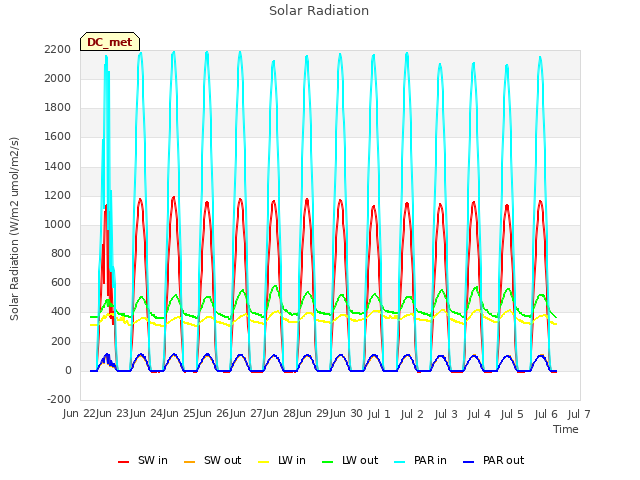Click the DC_met annotation label

coord(110,42)
